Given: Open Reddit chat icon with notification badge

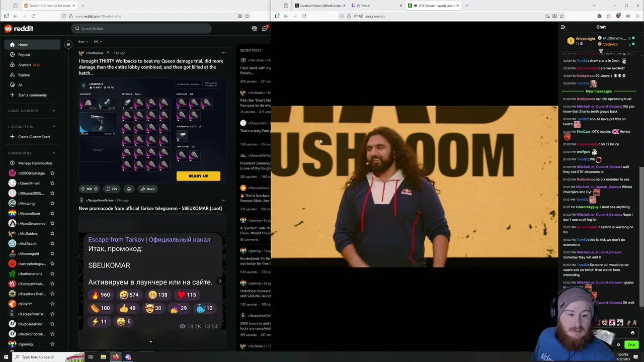Looking at the screenshot, I should tap(265, 29).
